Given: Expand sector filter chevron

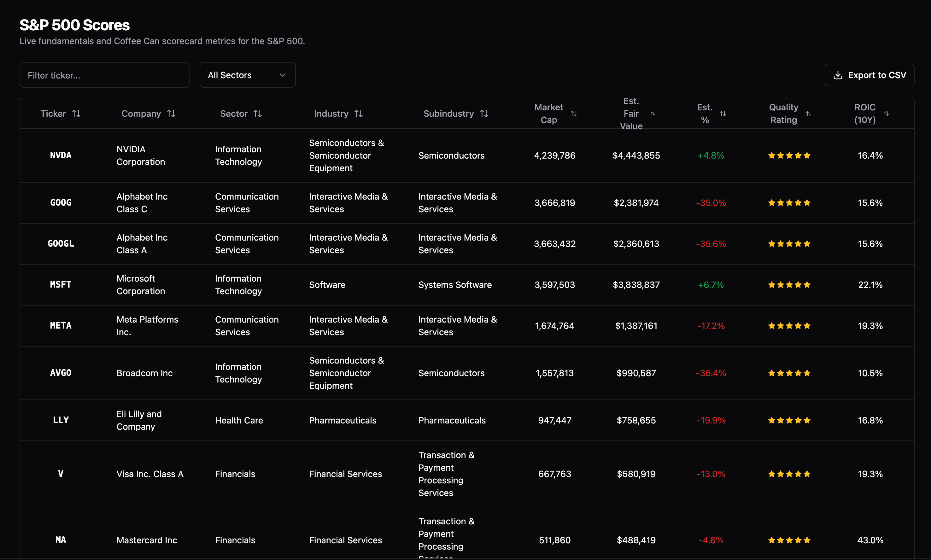Looking at the screenshot, I should [x=282, y=75].
